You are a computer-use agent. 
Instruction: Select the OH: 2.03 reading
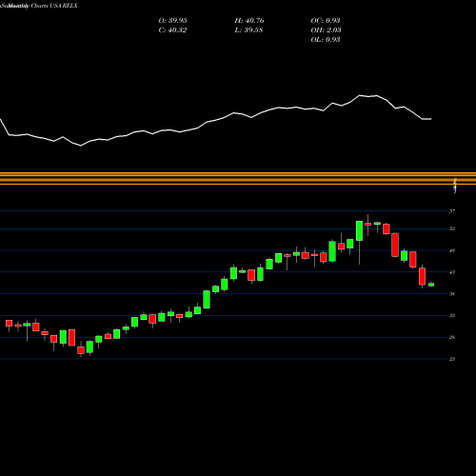327,30
